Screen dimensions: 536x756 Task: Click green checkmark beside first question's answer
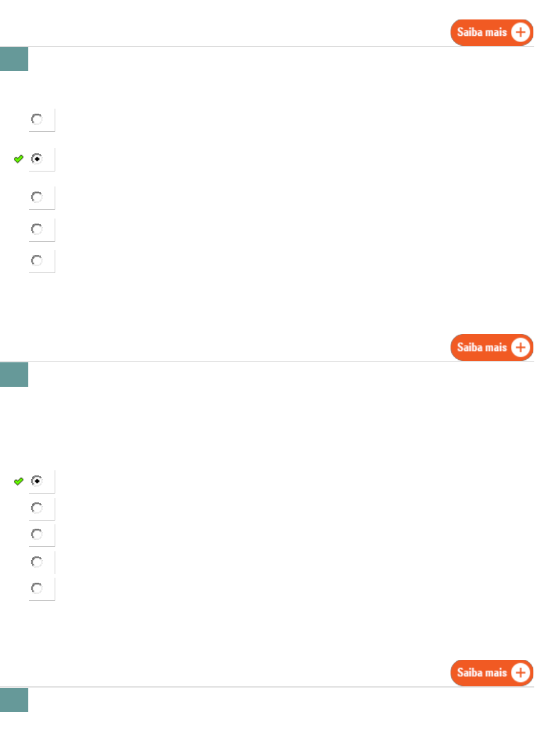click(18, 159)
